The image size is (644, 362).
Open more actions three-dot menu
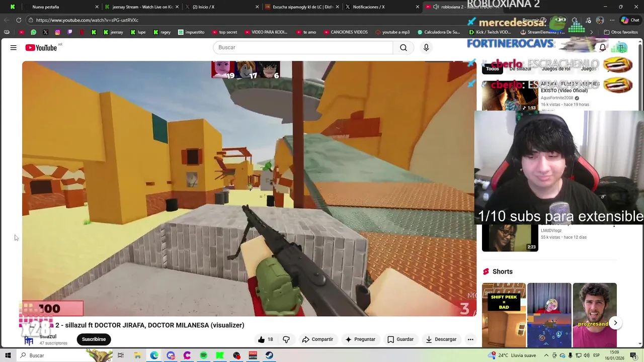(470, 339)
